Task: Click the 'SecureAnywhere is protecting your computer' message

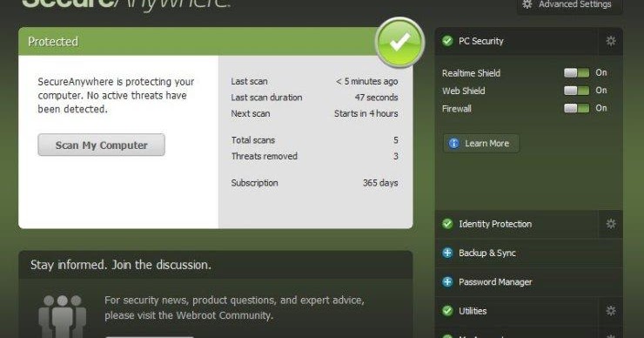Action: (x=116, y=96)
